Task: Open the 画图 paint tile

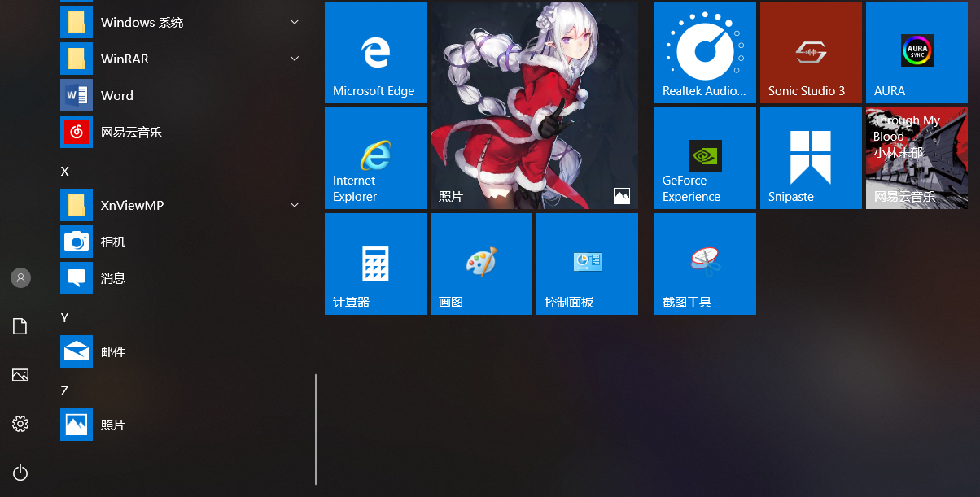Action: [x=481, y=264]
